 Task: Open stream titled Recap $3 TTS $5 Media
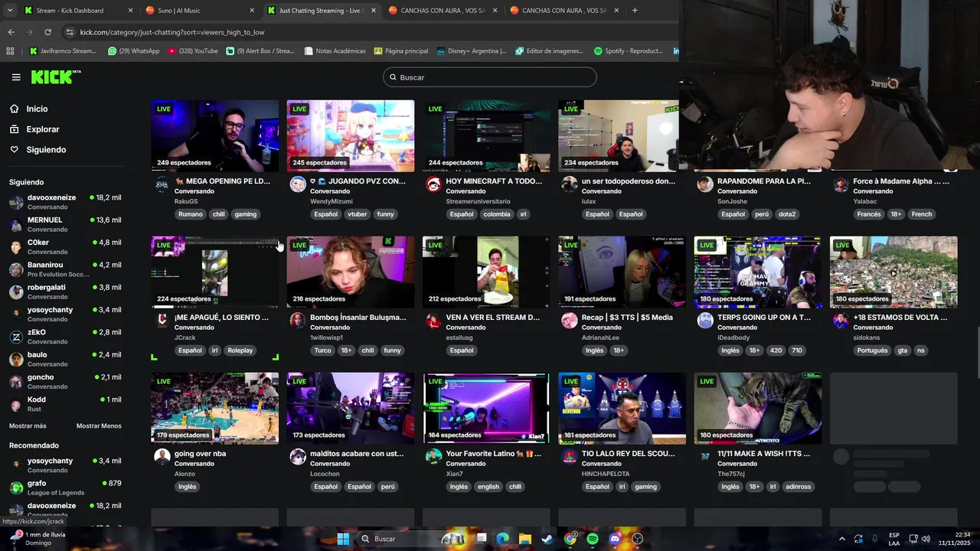(x=627, y=318)
